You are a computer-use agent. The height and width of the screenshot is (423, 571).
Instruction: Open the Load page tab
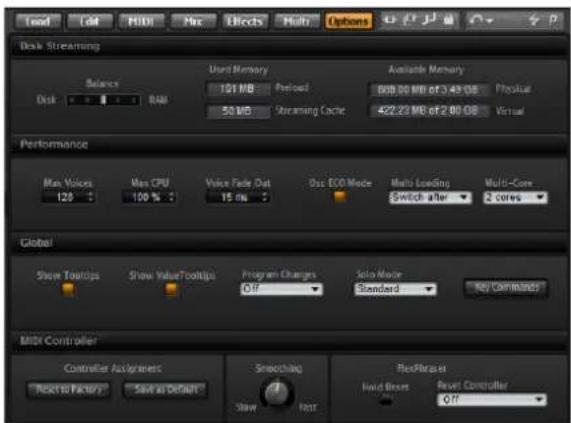click(38, 21)
